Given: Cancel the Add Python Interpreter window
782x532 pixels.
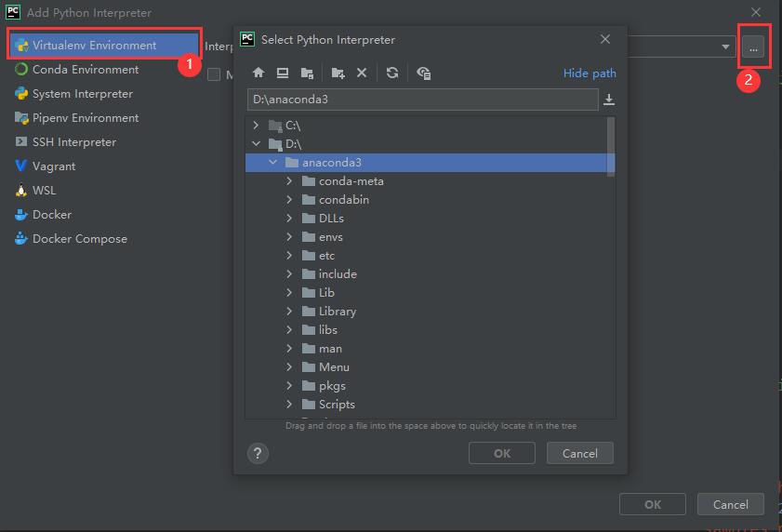Looking at the screenshot, I should [730, 504].
